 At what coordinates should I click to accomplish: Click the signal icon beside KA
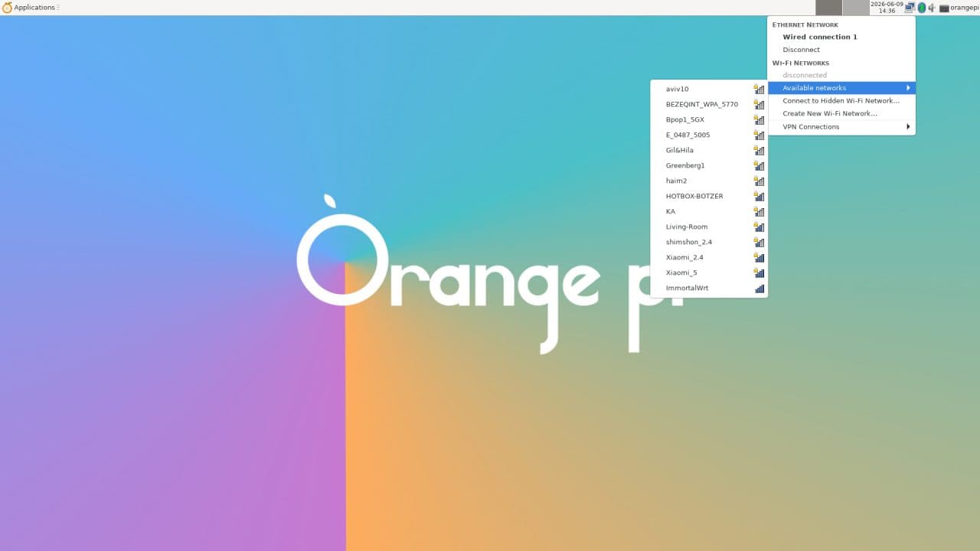(759, 211)
